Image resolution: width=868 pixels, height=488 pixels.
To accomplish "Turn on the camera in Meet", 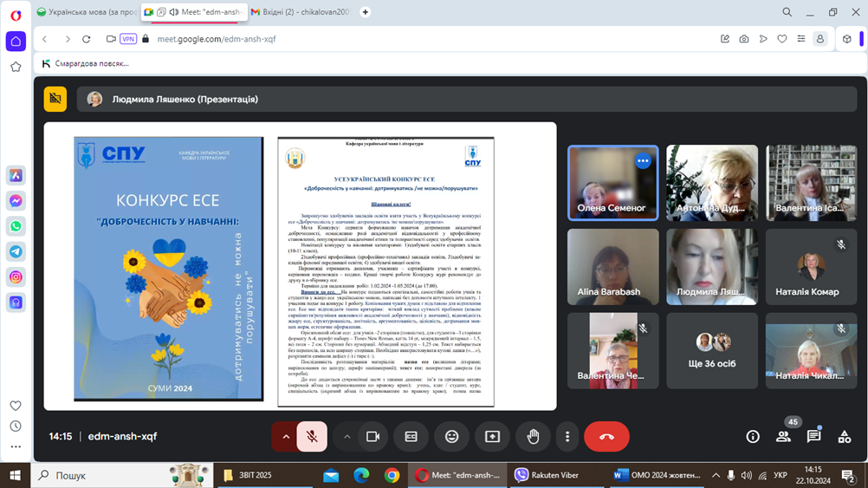I will pyautogui.click(x=372, y=437).
